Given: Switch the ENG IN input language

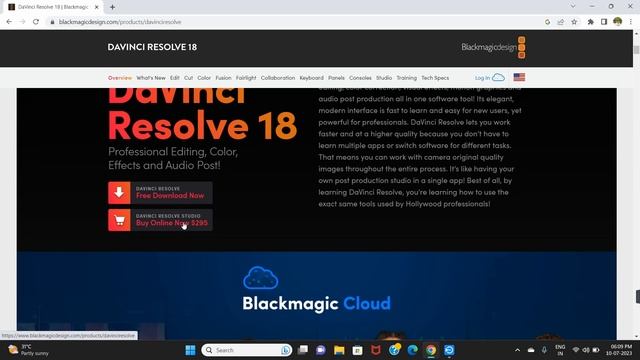Looking at the screenshot, I should (560, 350).
